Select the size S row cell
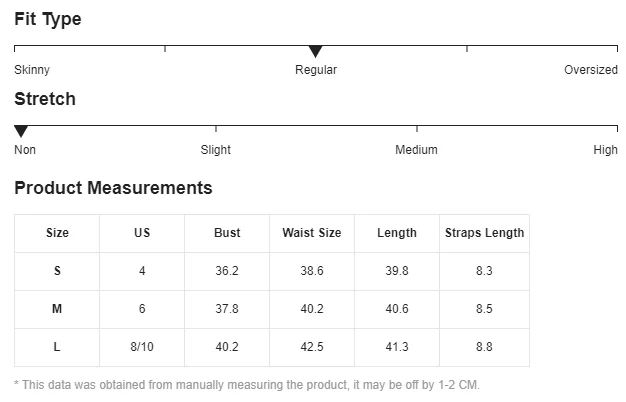Screen dimensions: 626x402 coord(57,271)
